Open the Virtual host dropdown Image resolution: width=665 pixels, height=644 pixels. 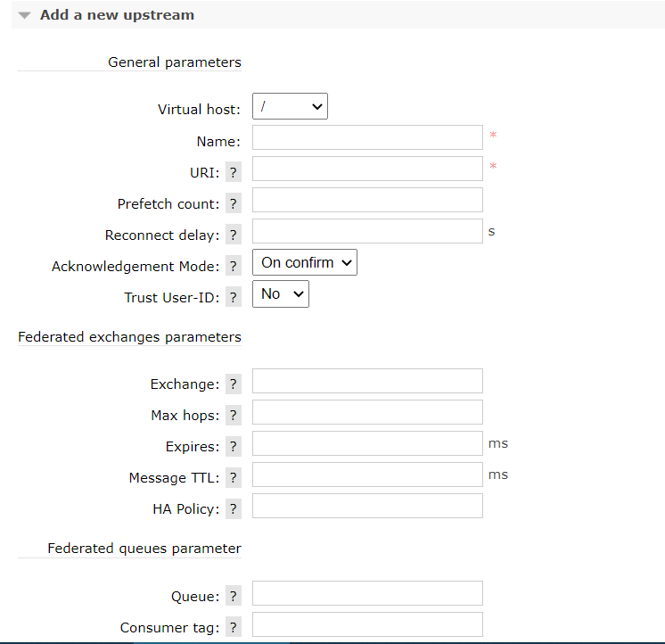(x=291, y=107)
